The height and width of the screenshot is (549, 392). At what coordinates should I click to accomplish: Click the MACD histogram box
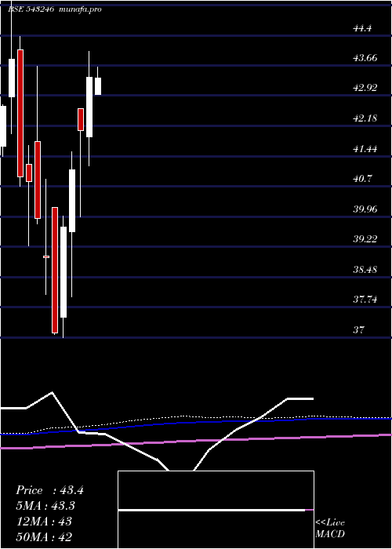(216, 510)
